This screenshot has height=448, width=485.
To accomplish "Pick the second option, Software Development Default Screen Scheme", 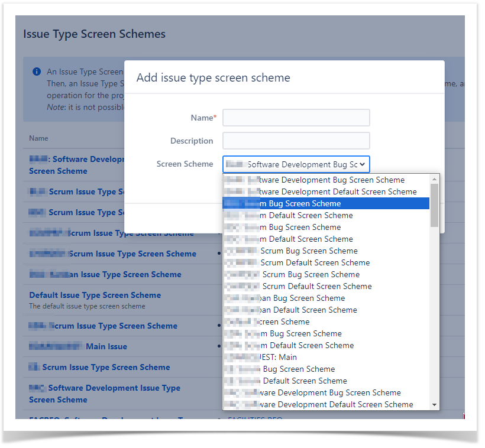I will [331, 191].
